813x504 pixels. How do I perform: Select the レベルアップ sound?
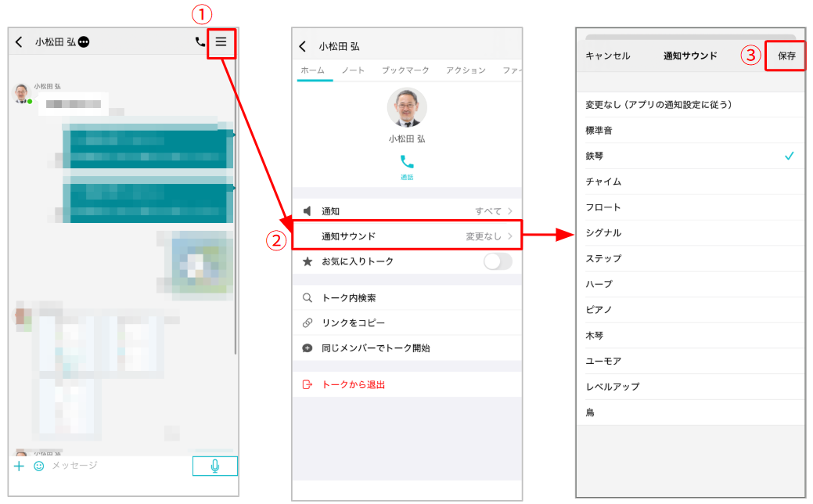[691, 387]
